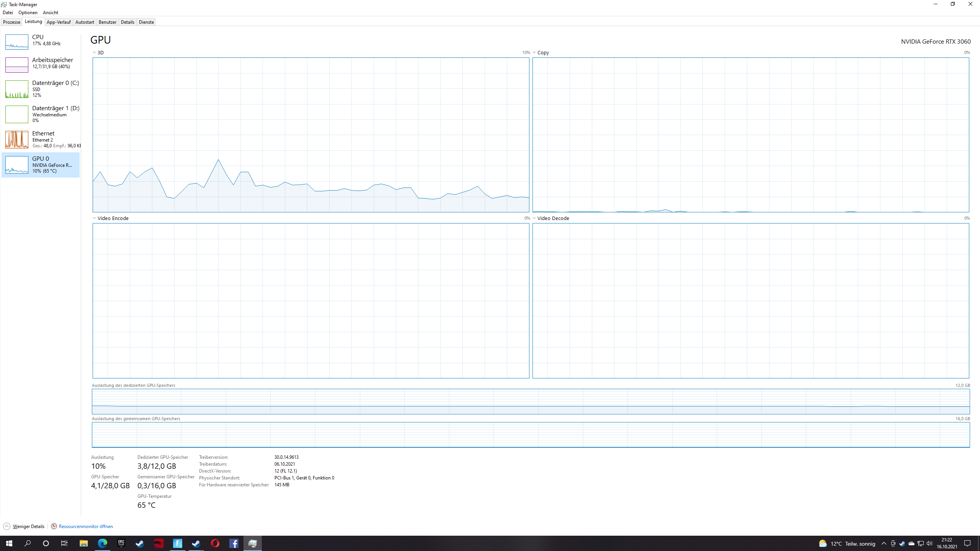Viewport: 980px width, 551px height.
Task: Select the CPU mini graph in sidebar
Action: [16, 42]
